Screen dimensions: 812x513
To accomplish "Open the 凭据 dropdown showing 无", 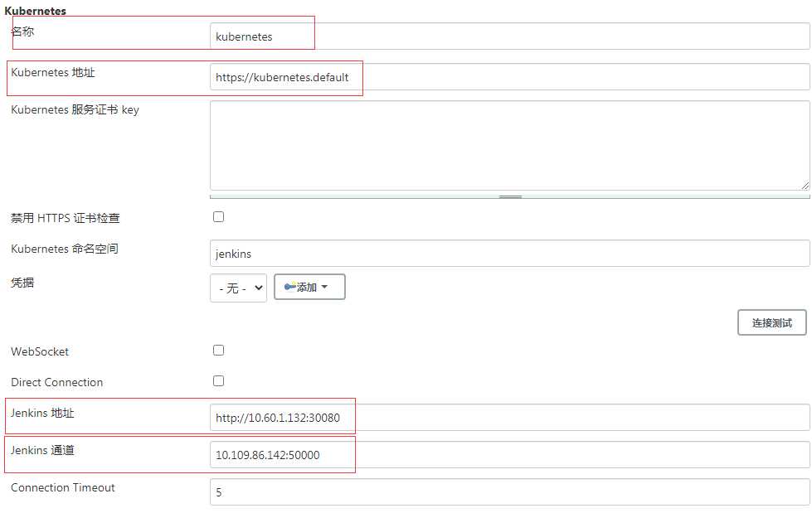I will [238, 288].
